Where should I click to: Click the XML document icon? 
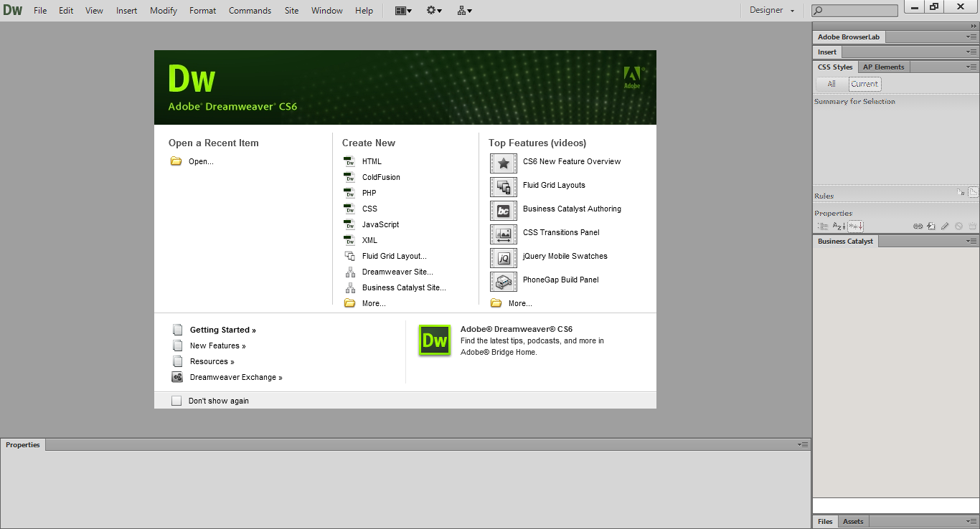coord(349,240)
